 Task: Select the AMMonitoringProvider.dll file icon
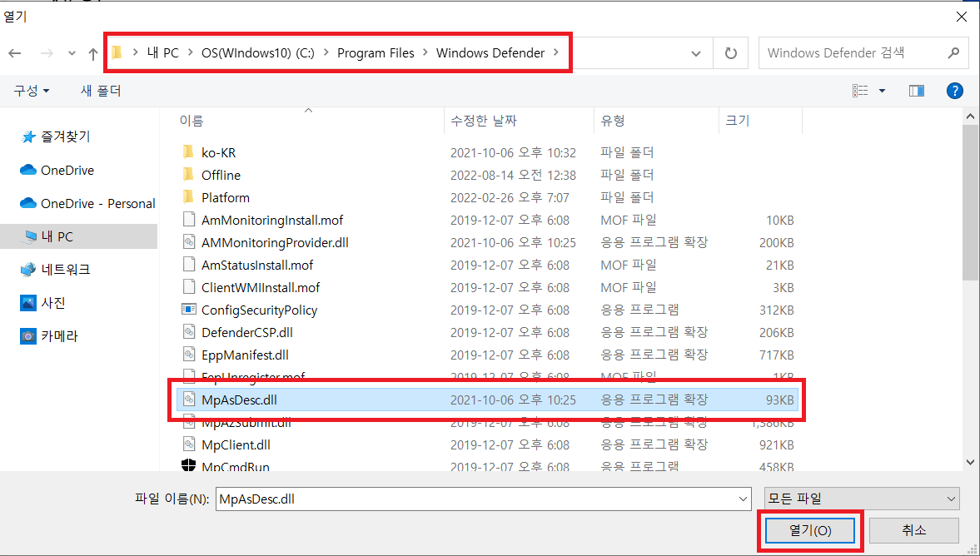click(x=188, y=241)
